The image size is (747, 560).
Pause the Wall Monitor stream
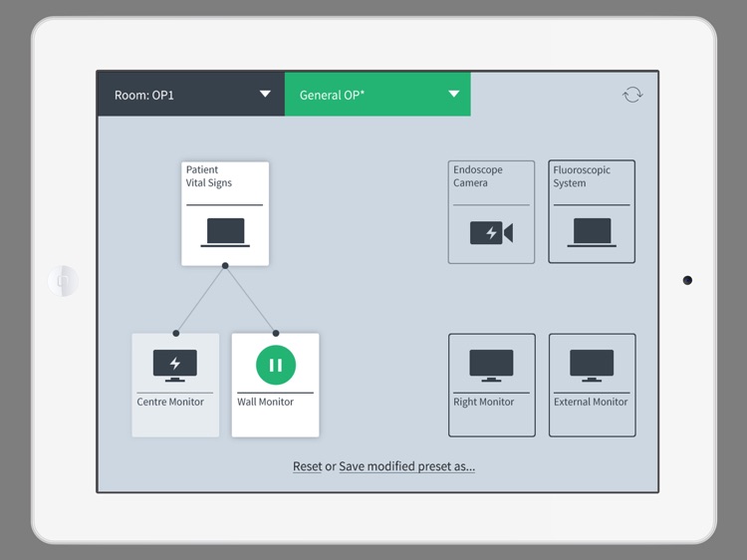pyautogui.click(x=276, y=365)
